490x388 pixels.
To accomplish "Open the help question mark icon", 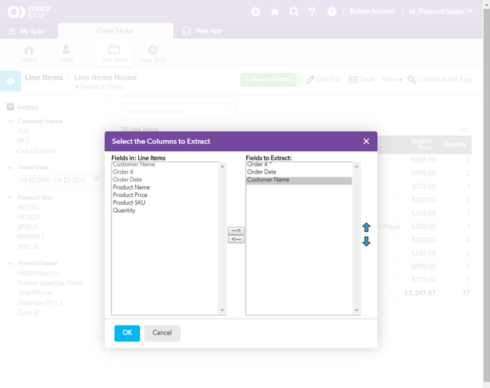I will [312, 12].
